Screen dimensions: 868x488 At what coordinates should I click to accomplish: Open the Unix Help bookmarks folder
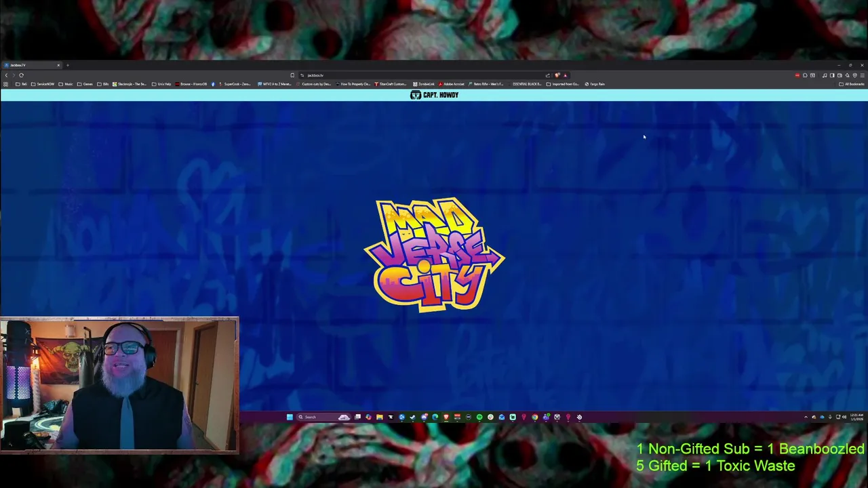161,84
